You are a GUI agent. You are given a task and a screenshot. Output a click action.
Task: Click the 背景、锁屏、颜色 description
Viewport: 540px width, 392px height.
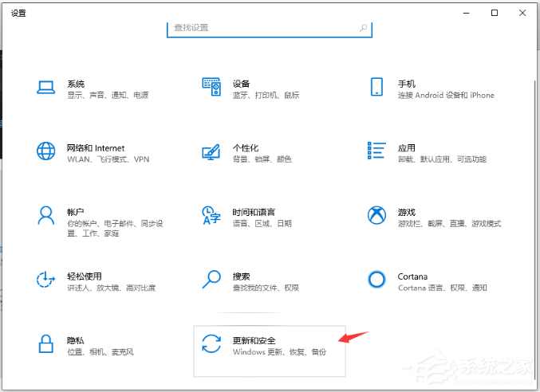(262, 159)
